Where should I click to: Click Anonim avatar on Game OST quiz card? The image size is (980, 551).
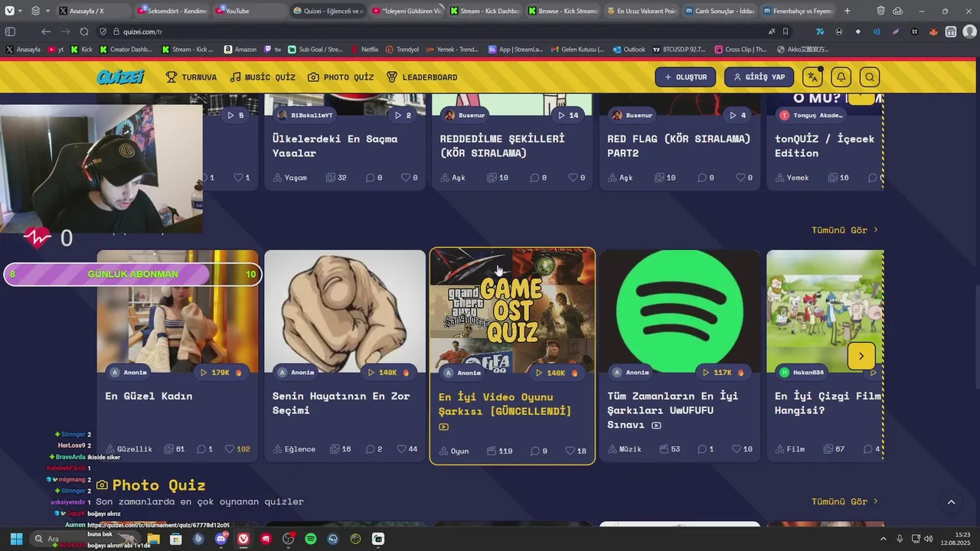(449, 373)
